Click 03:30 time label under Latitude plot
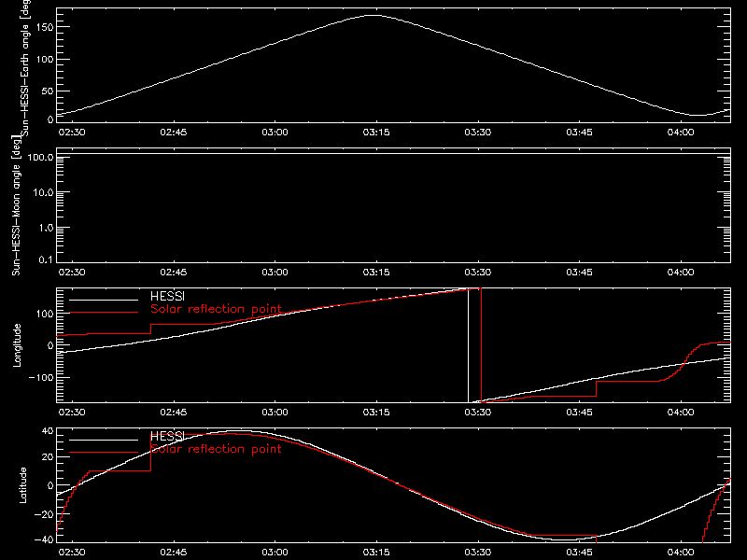 pos(478,553)
